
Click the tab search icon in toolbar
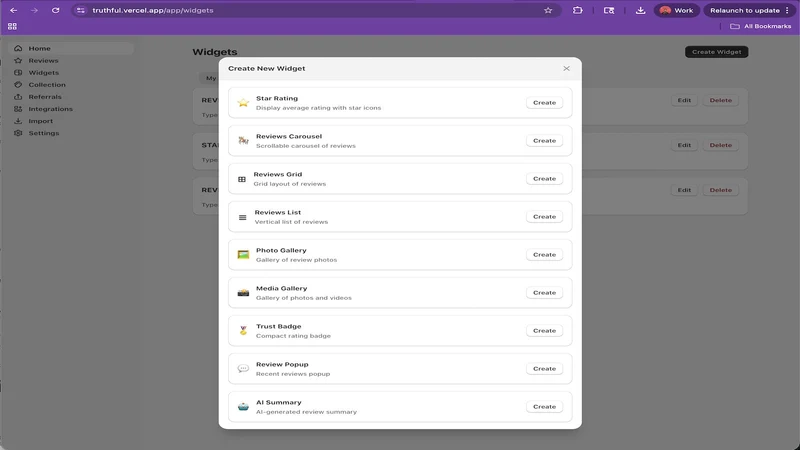(609, 10)
